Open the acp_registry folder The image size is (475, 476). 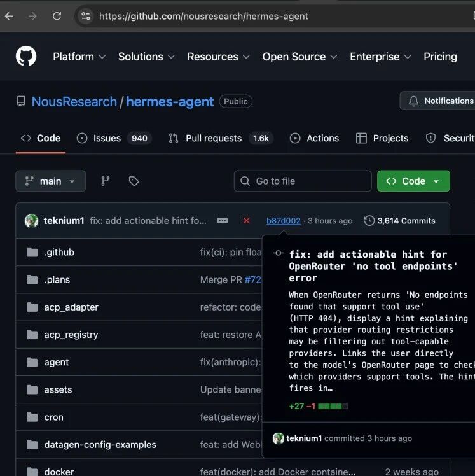[x=71, y=335]
